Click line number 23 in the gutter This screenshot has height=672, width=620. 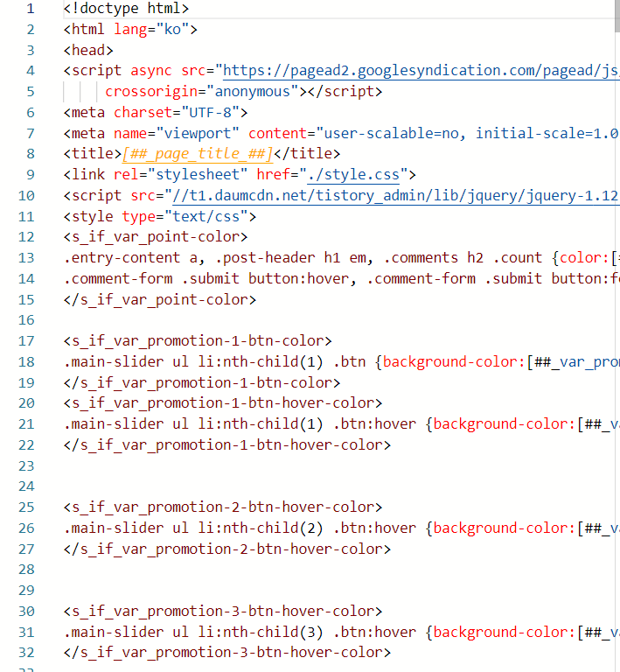(26, 465)
